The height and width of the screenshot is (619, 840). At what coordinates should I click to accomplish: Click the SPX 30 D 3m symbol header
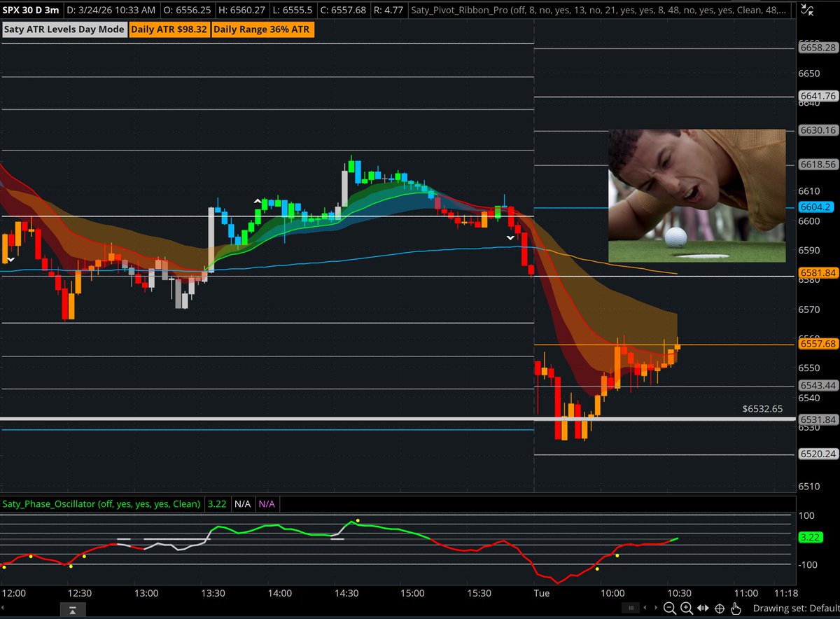[30, 10]
